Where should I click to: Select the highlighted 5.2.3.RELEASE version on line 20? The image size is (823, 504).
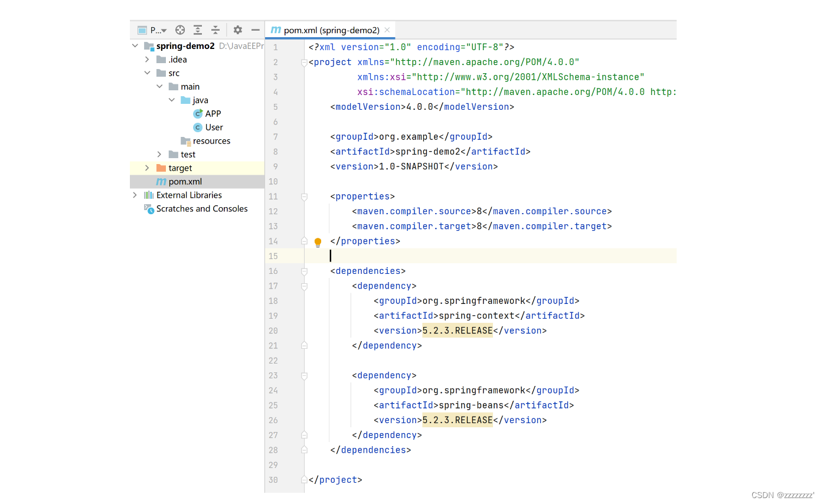(458, 330)
